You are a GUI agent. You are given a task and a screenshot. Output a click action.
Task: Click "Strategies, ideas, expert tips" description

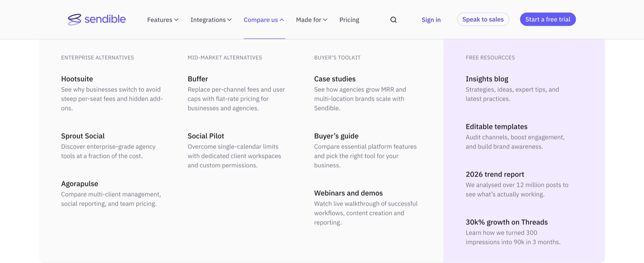click(x=512, y=94)
